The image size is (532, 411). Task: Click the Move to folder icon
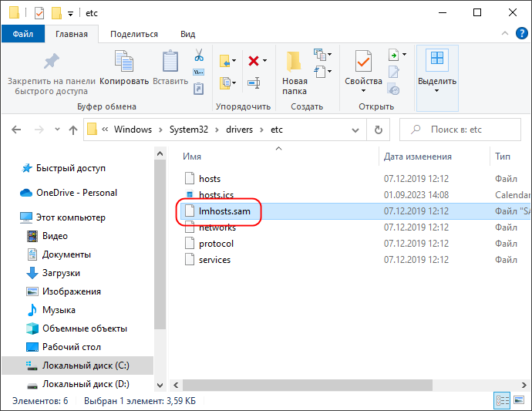[225, 61]
